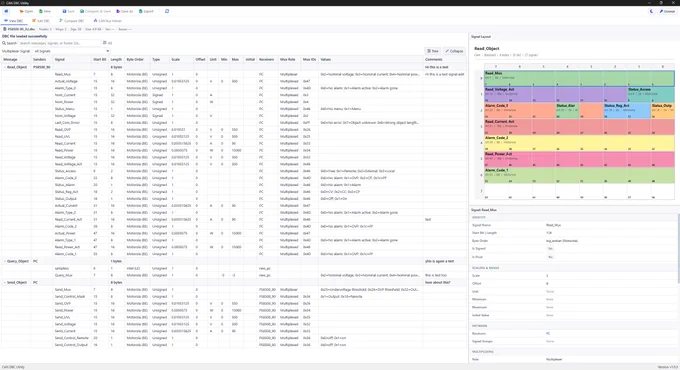Image resolution: width=680 pixels, height=370 pixels.
Task: Select the Last_Com_Error signal row
Action: tap(234, 123)
